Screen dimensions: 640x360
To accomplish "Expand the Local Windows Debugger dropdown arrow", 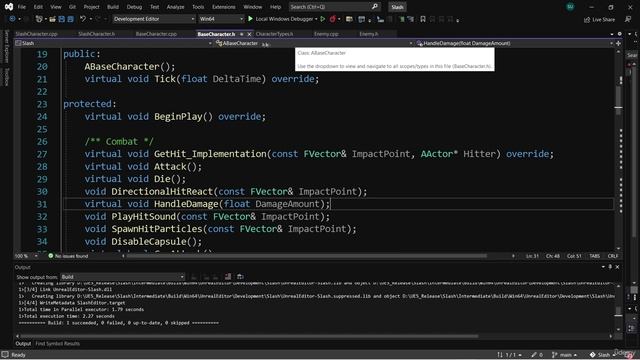I will (x=316, y=19).
